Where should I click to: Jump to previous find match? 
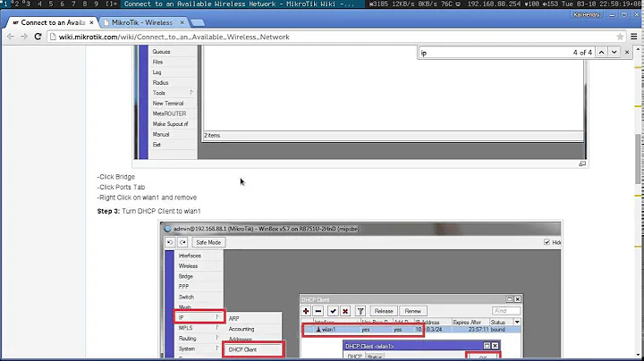601,52
